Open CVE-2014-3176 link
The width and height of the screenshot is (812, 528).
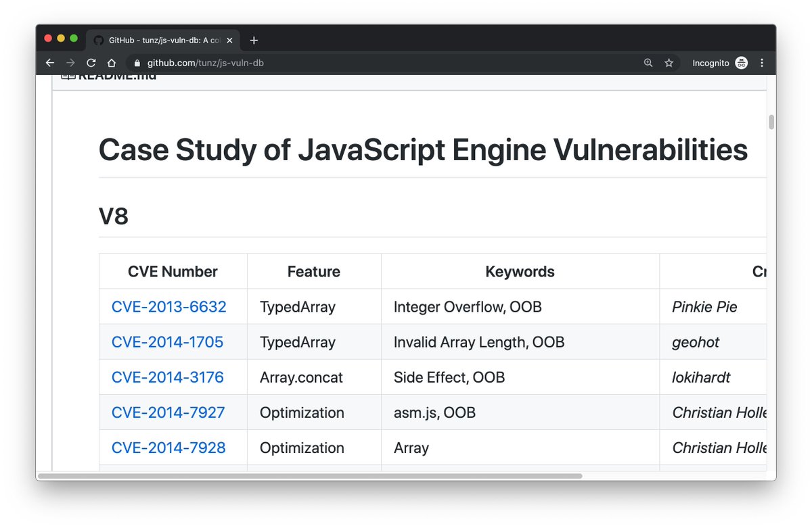coord(167,377)
